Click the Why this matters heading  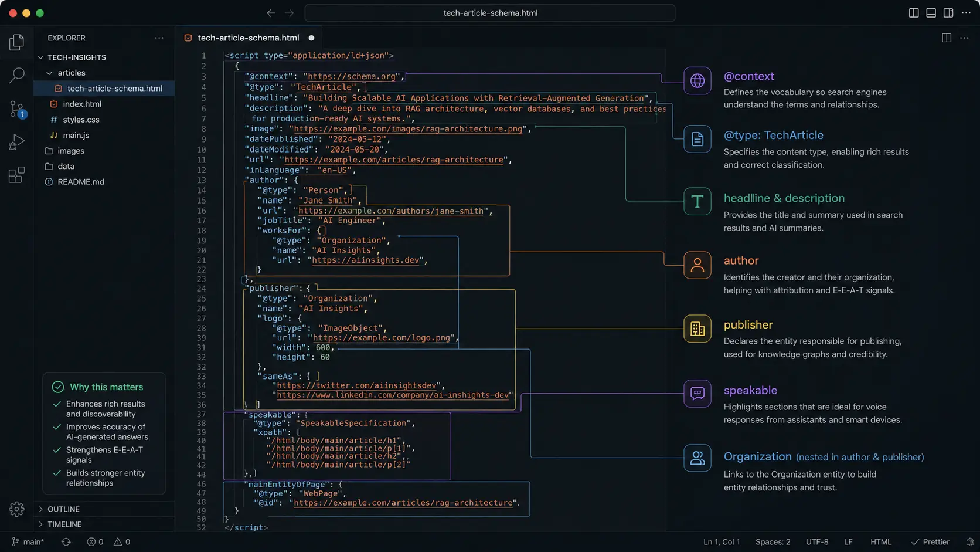(x=106, y=387)
